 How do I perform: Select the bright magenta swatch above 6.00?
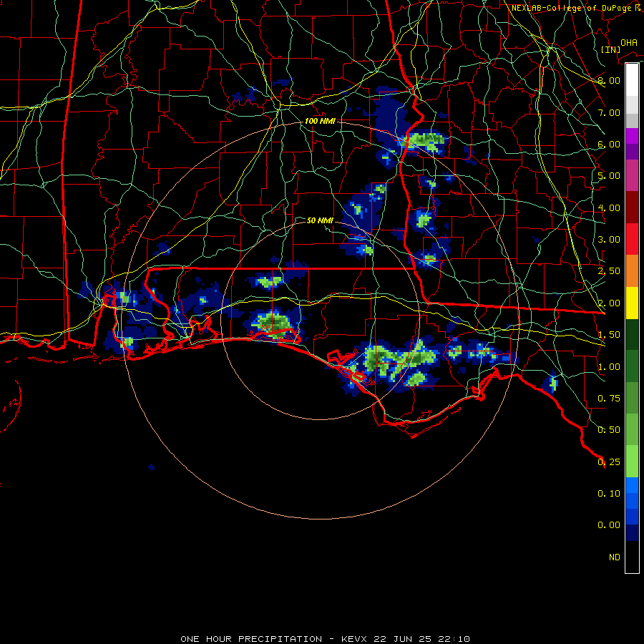click(x=632, y=136)
